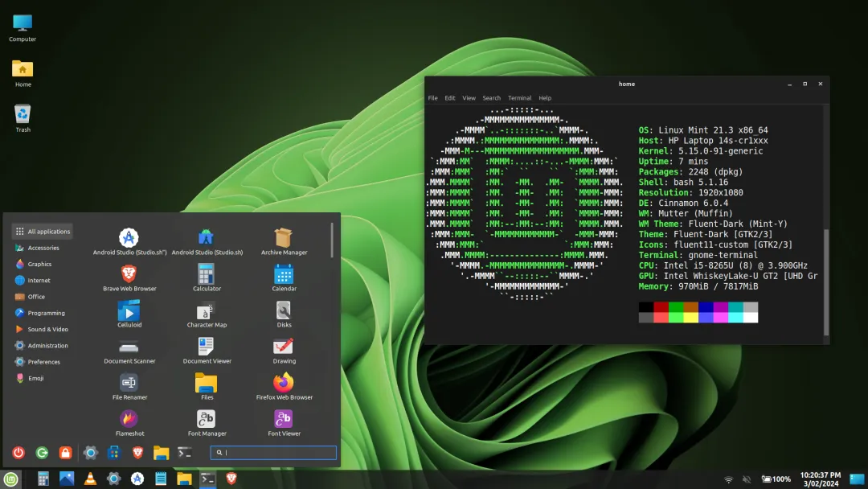868x489 pixels.
Task: Launch Document Scanner
Action: (x=129, y=351)
